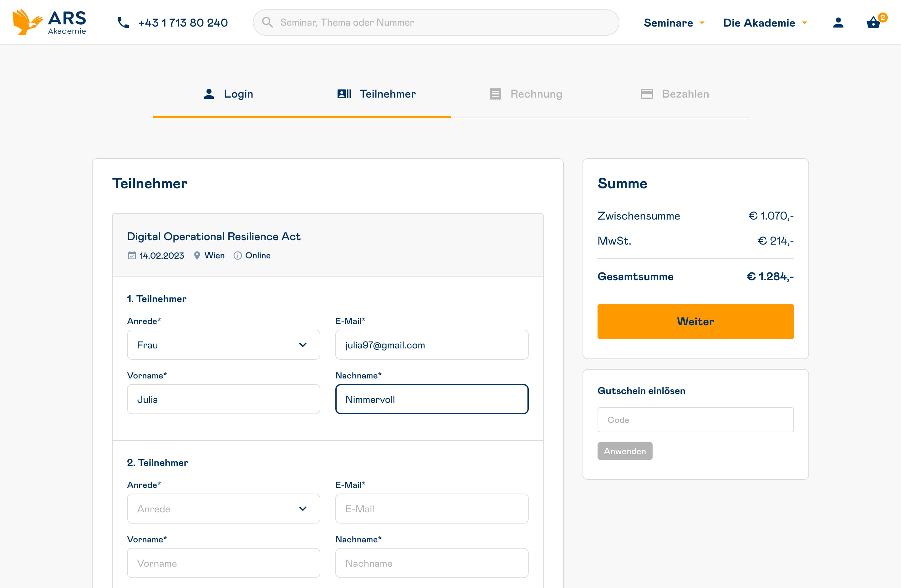Open second participant's Anrede dropdown
The height and width of the screenshot is (588, 901).
click(223, 509)
